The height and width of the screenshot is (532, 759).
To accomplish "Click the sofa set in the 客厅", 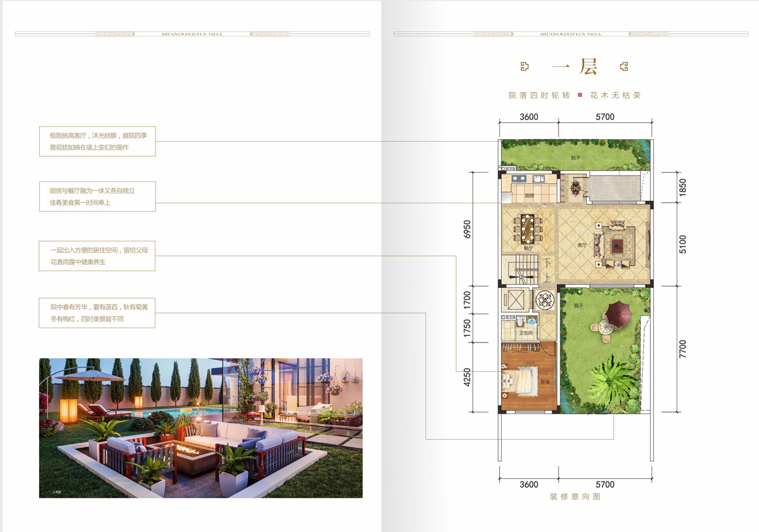I will 618,245.
